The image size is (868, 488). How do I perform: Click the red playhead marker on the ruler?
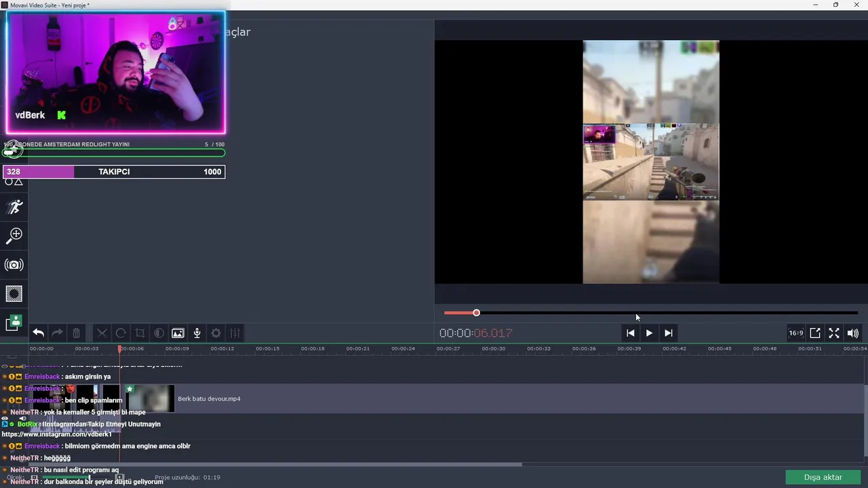coord(120,348)
